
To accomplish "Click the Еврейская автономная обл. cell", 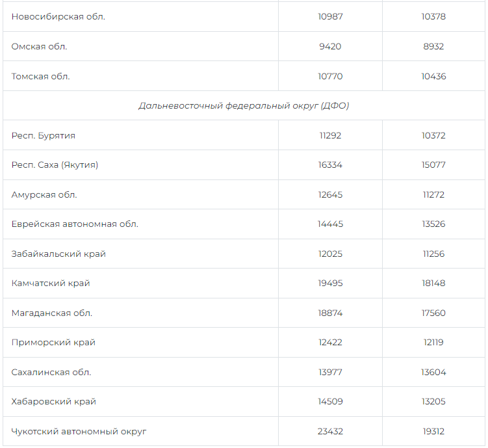I will click(x=75, y=224).
